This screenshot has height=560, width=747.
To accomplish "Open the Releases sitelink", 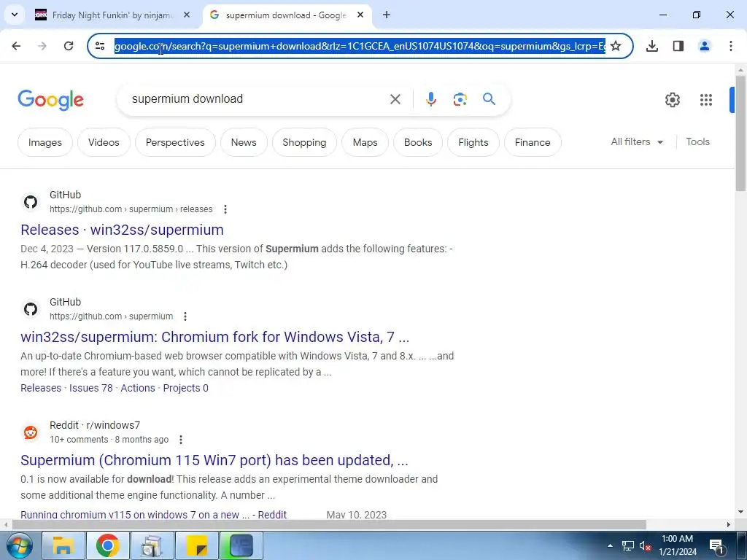I will coord(41,388).
